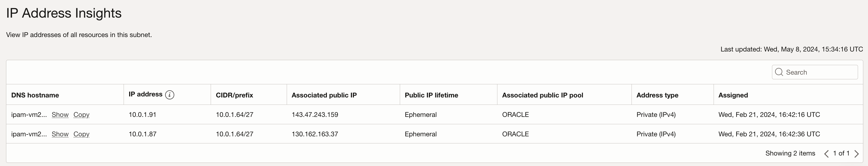Copy hostname for 10.0.1.87 row
The width and height of the screenshot is (868, 166).
(81, 134)
